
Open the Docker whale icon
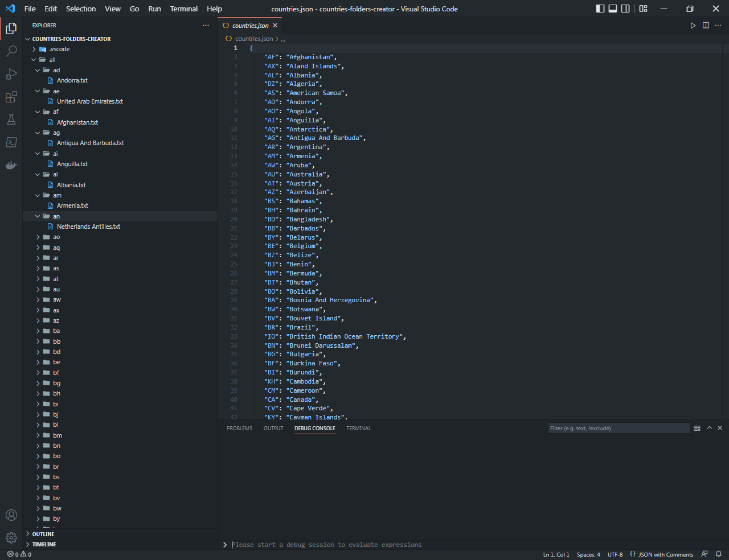click(11, 165)
